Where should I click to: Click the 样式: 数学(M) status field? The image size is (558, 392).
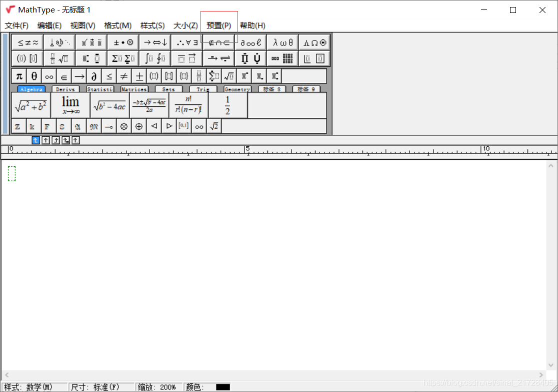tap(34, 387)
